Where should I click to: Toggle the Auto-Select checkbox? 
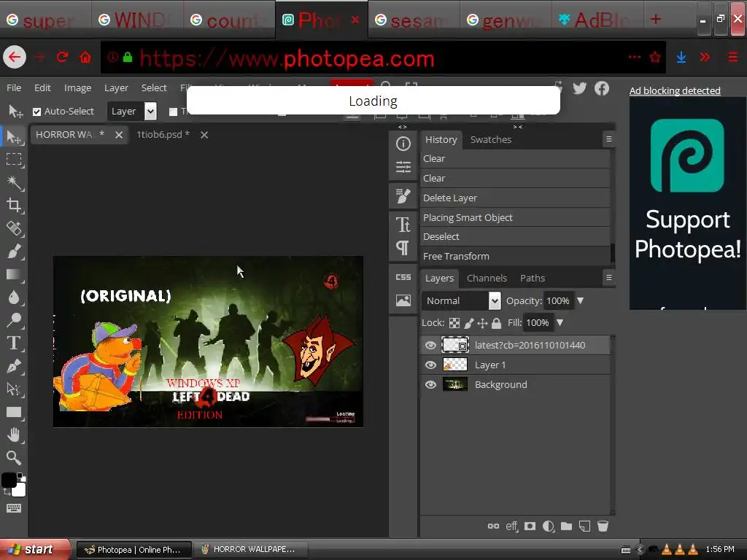(x=36, y=112)
